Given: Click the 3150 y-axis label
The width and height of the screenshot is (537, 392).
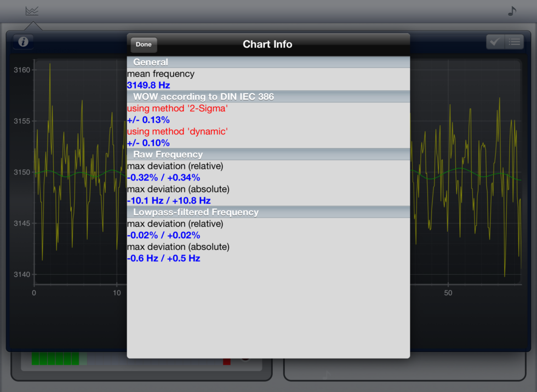Looking at the screenshot, I should (x=22, y=172).
